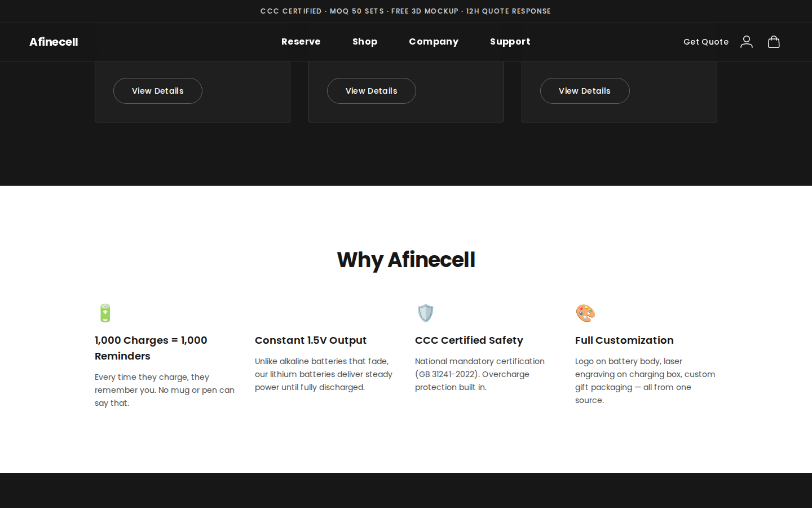Click the "Full Customization" heading

624,340
